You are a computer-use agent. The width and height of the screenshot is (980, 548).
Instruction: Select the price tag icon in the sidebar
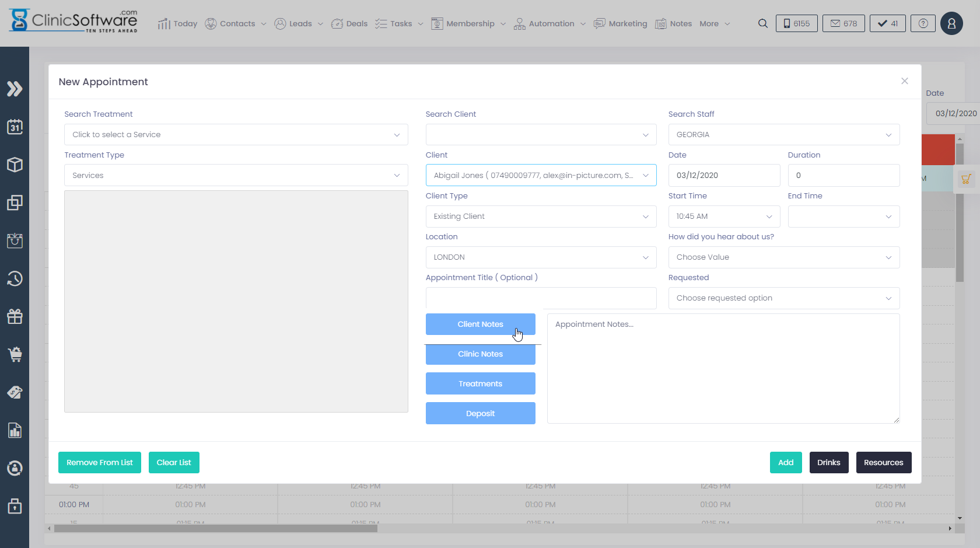(x=15, y=392)
